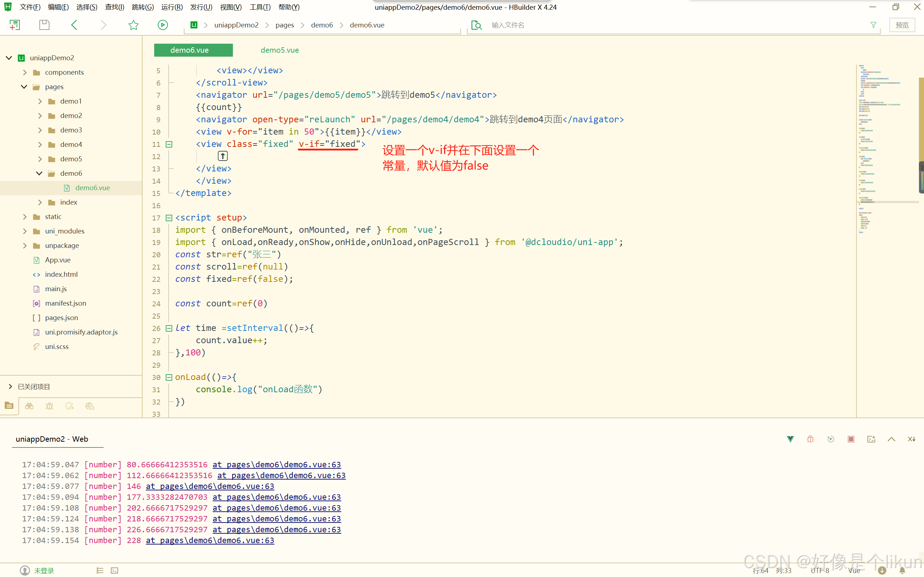Click the filter funnel icon
924x577 pixels.
tap(873, 25)
